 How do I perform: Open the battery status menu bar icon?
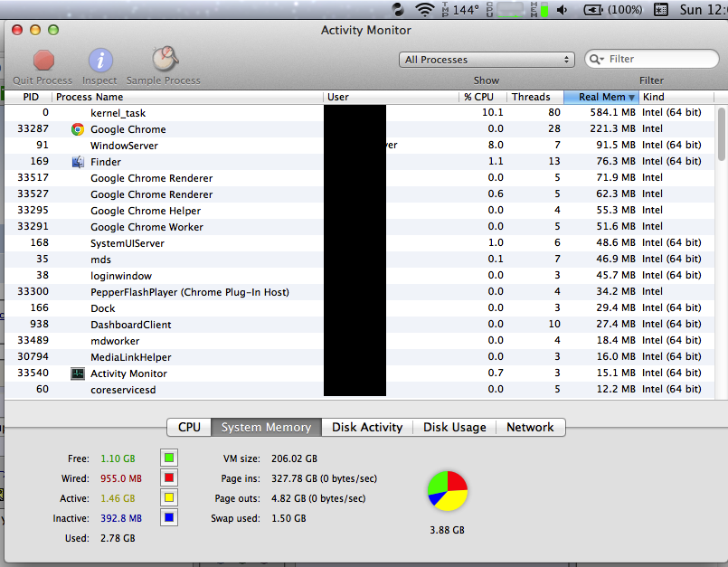pyautogui.click(x=613, y=9)
